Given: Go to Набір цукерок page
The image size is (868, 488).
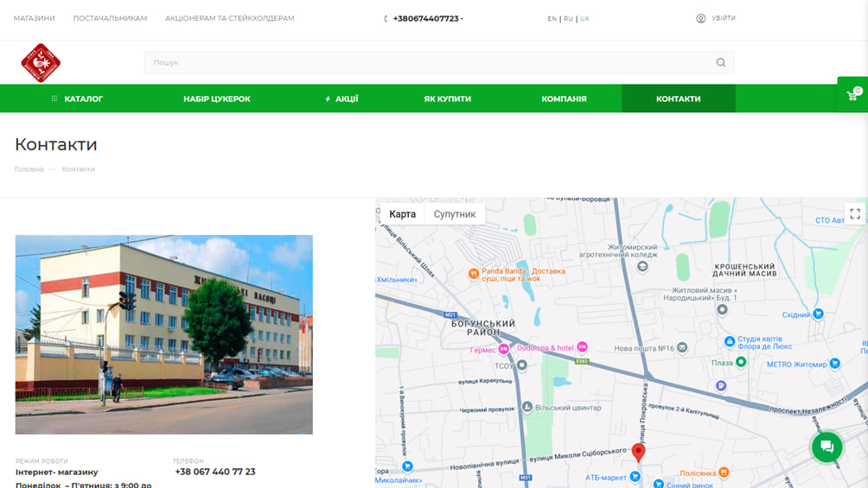Looking at the screenshot, I should coord(216,98).
